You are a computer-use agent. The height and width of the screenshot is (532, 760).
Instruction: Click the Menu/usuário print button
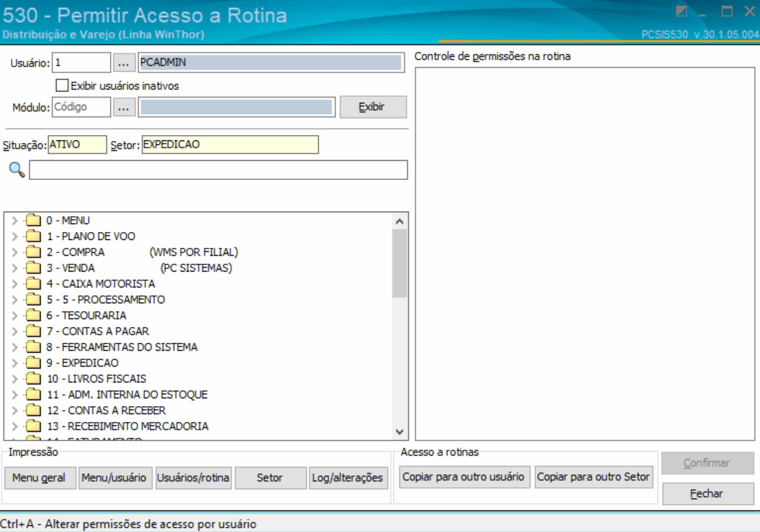(114, 478)
